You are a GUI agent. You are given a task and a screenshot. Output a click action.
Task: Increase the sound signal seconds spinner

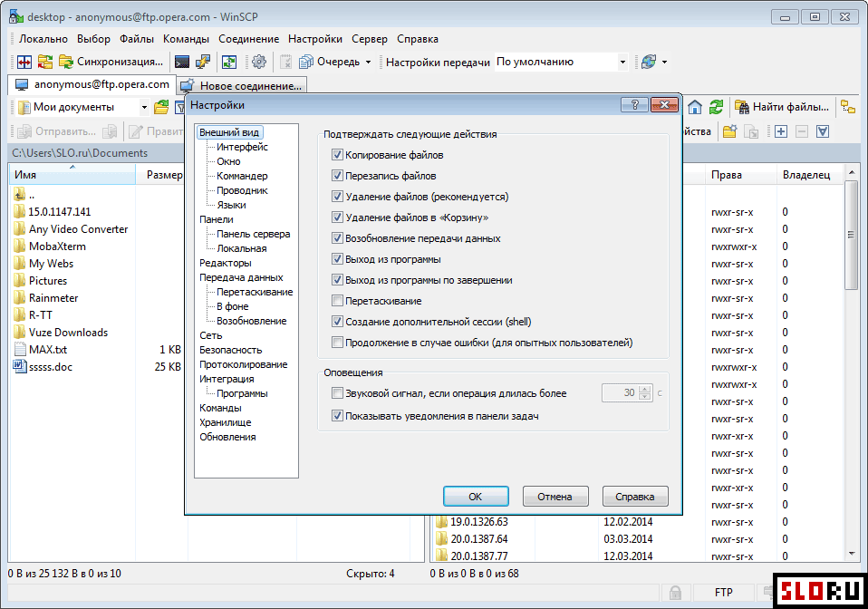click(x=644, y=389)
